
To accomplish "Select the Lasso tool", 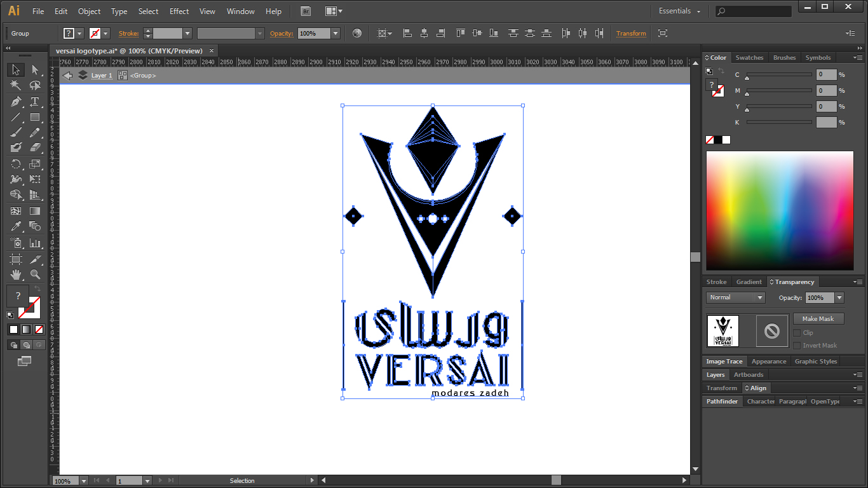I will [35, 85].
